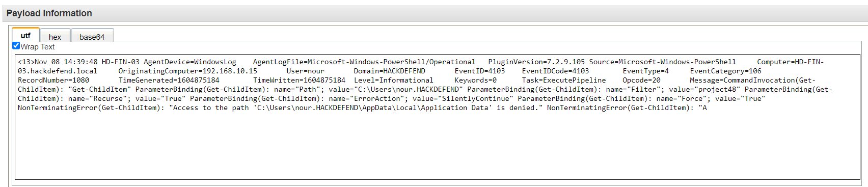Select the utf tab
Screen dimensions: 868x187
tap(25, 35)
